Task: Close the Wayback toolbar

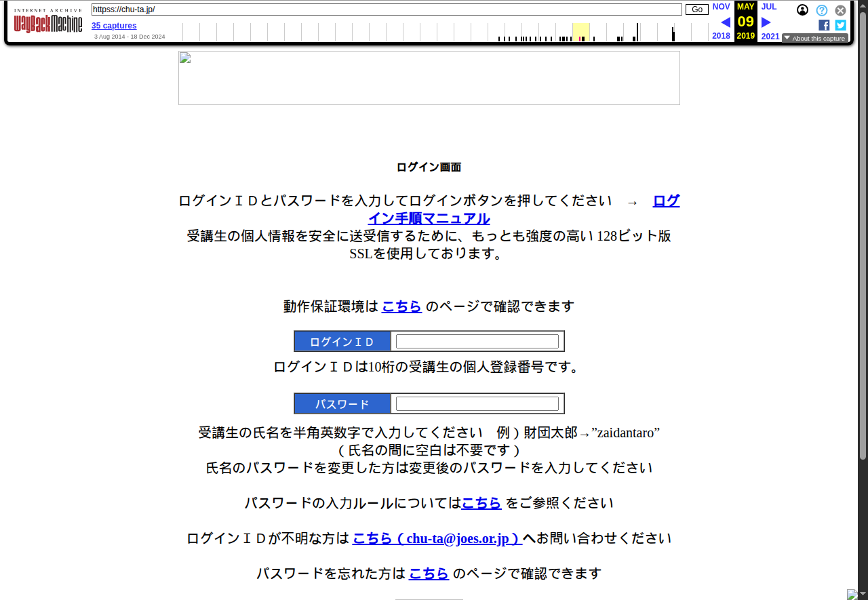Action: coord(840,10)
